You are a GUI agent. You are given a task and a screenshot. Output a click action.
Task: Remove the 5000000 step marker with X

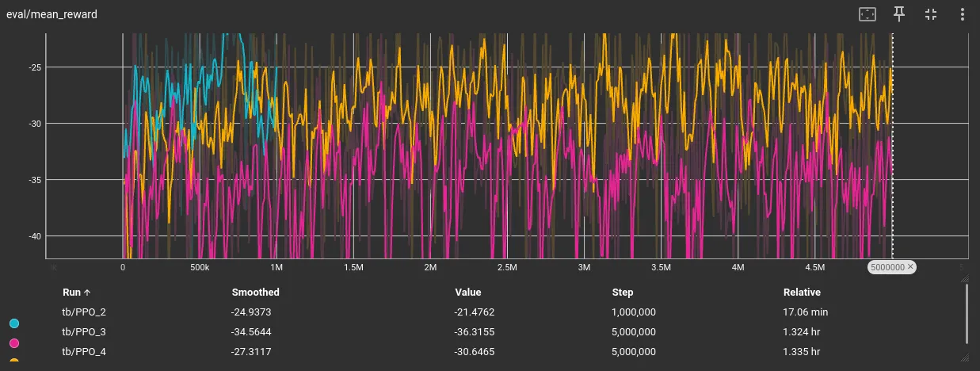pyautogui.click(x=910, y=267)
